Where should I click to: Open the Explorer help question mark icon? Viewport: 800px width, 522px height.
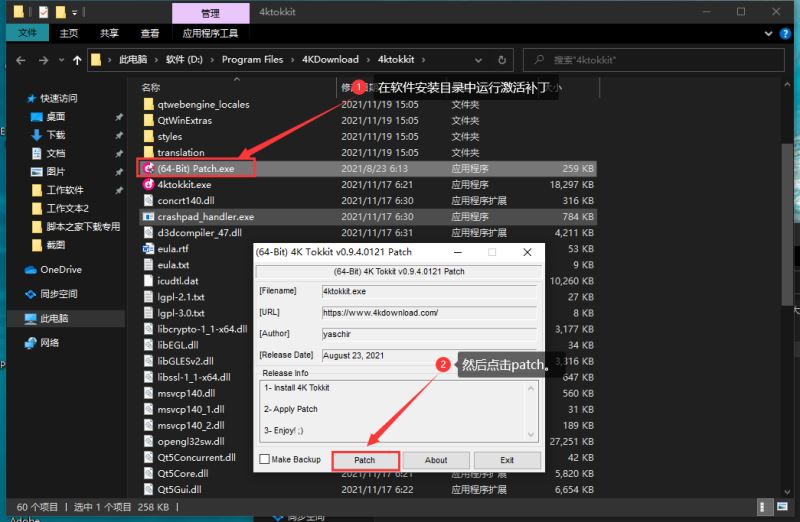pos(785,34)
